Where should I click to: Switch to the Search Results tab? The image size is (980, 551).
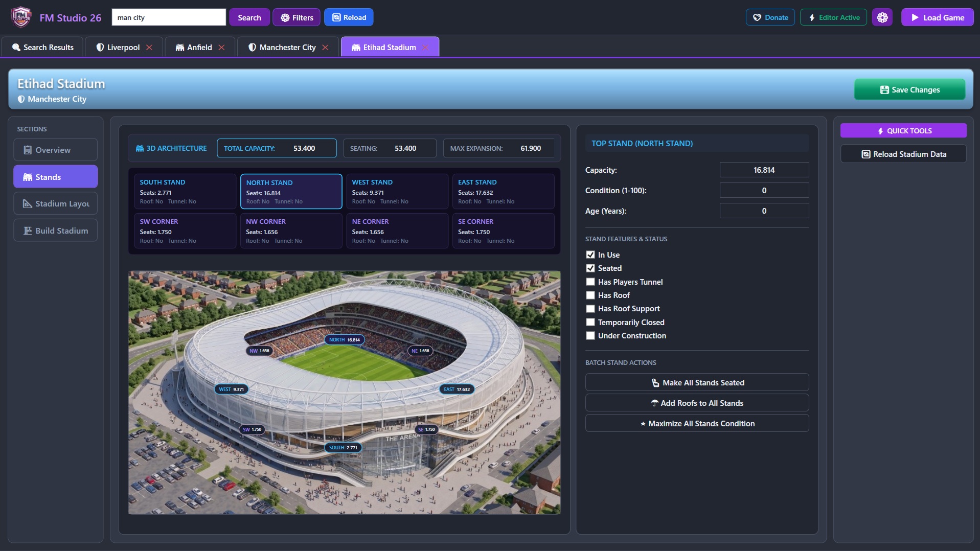coord(42,47)
